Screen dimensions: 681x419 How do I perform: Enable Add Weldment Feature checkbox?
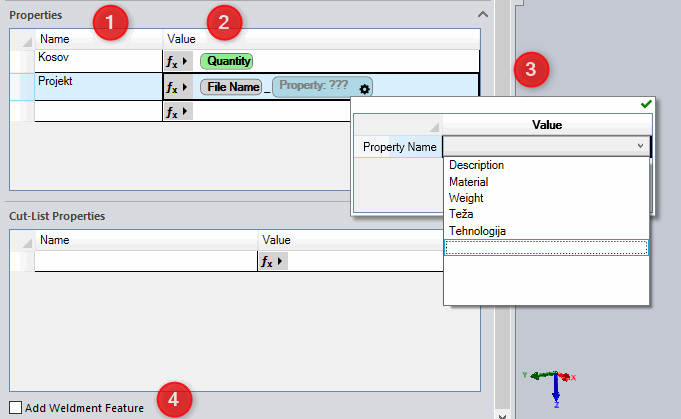(x=14, y=407)
